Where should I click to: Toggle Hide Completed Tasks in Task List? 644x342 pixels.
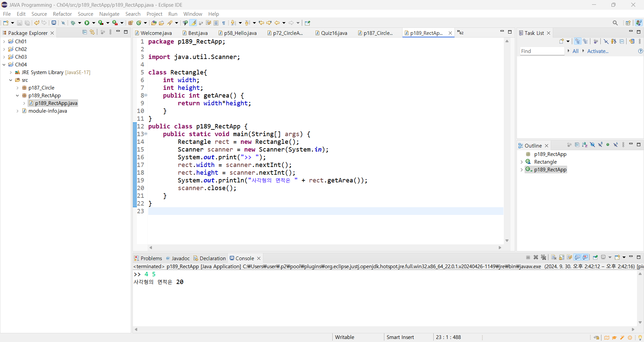[606, 41]
